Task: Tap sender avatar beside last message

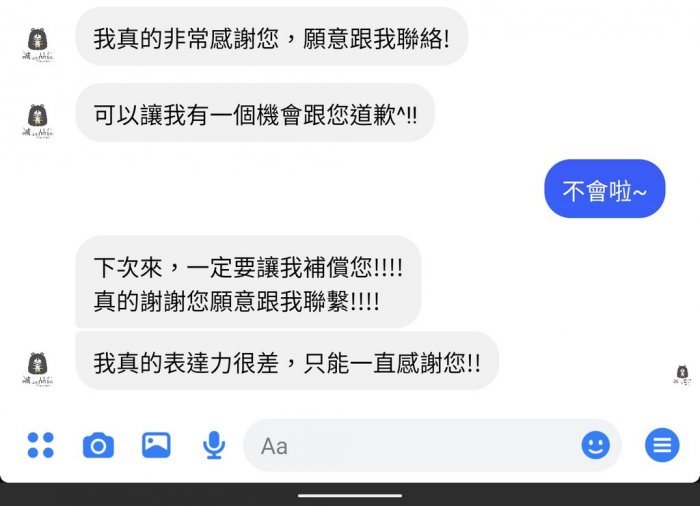Action: coord(38,369)
